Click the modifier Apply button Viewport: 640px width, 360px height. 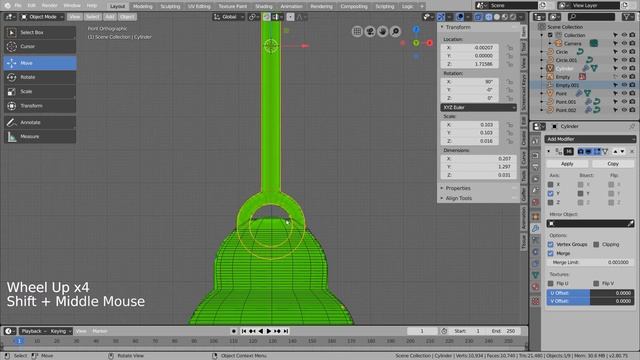click(567, 164)
